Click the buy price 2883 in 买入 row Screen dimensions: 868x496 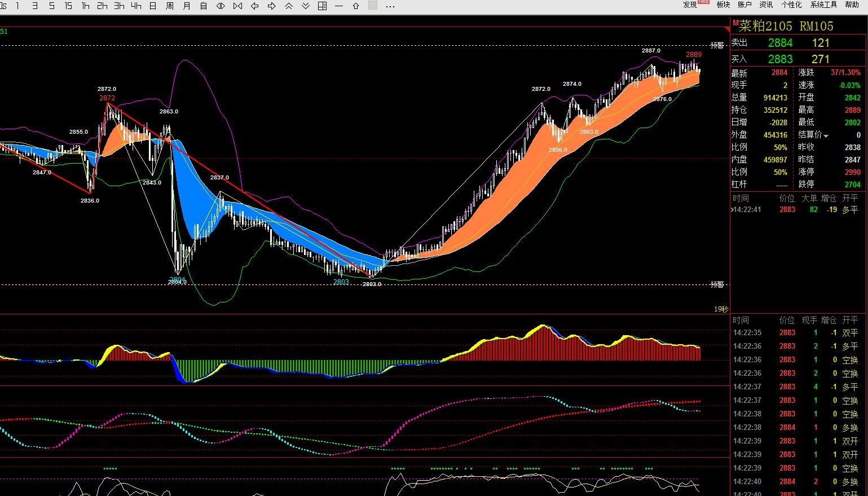pos(780,59)
